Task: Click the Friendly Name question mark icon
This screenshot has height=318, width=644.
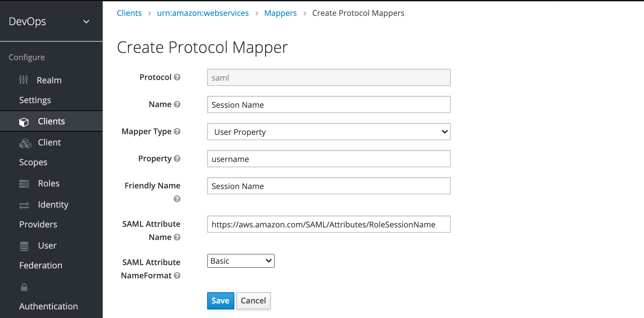Action: 177,199
